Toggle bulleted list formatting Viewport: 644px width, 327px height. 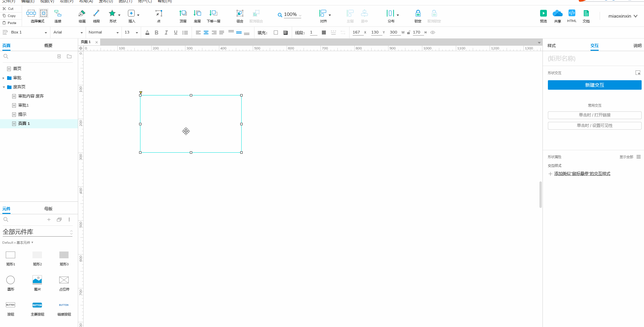point(185,32)
